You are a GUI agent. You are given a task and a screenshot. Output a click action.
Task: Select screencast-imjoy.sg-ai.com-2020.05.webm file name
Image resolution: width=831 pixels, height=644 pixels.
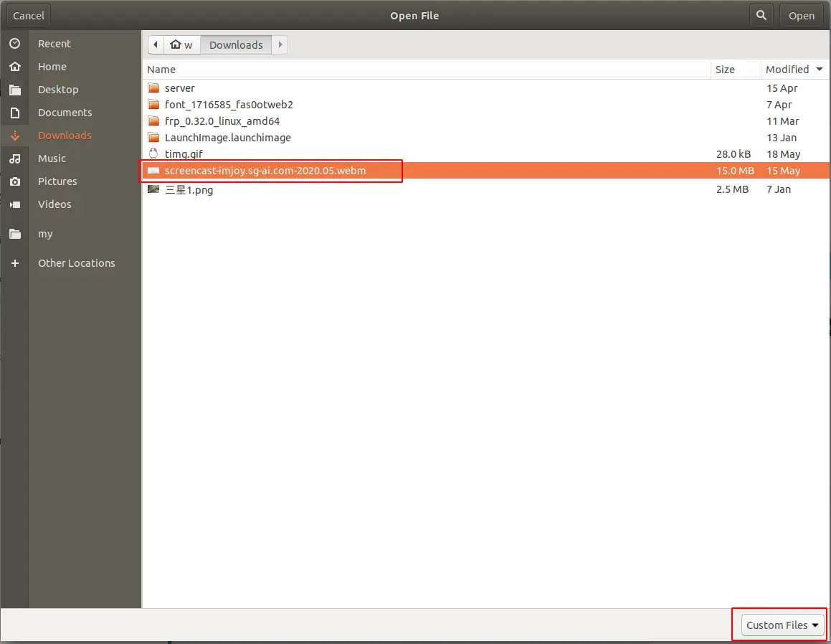(265, 171)
